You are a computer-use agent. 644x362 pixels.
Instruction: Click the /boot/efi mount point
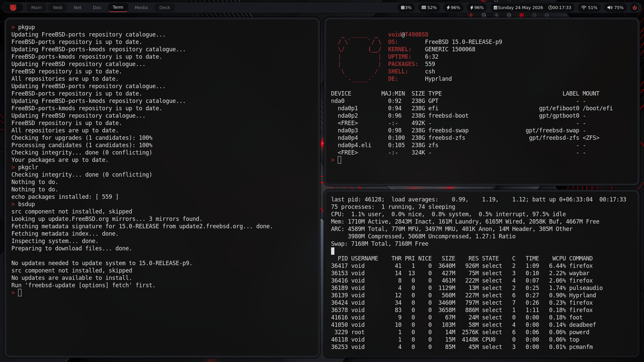[597, 108]
